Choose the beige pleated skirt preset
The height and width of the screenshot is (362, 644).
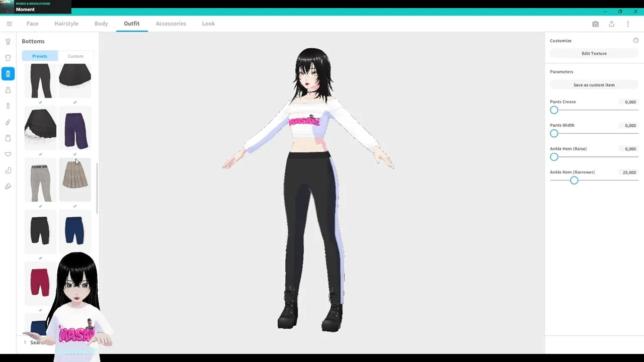75,180
